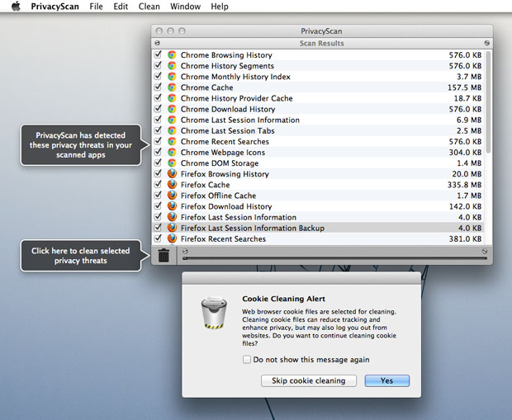Click Firefox icon beside Firefox Recent Searches
This screenshot has width=512, height=420.
pos(172,238)
